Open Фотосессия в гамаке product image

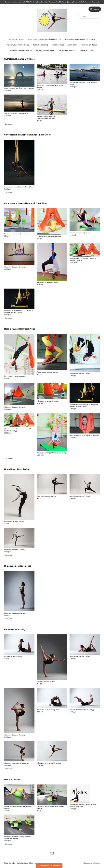(19, 162)
